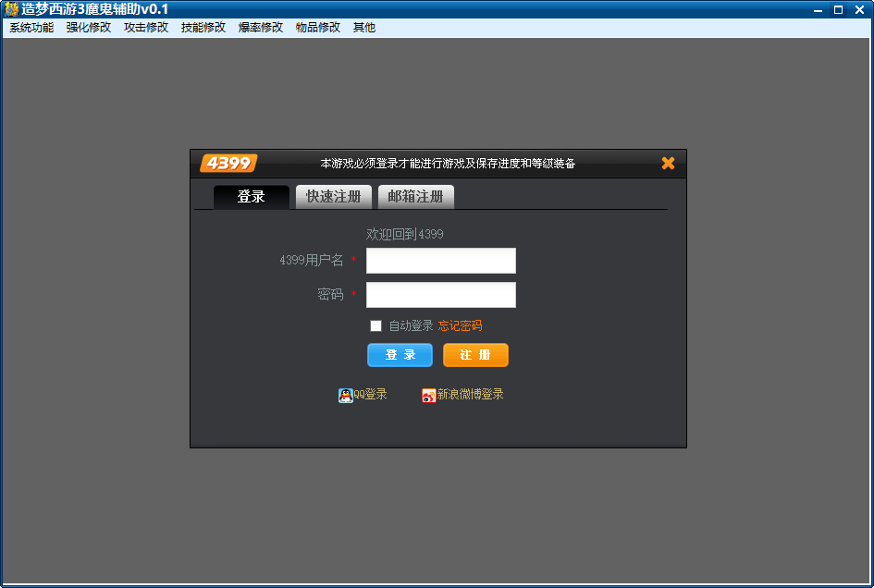
Task: Choose the QQ登录 text link
Action: click(370, 395)
